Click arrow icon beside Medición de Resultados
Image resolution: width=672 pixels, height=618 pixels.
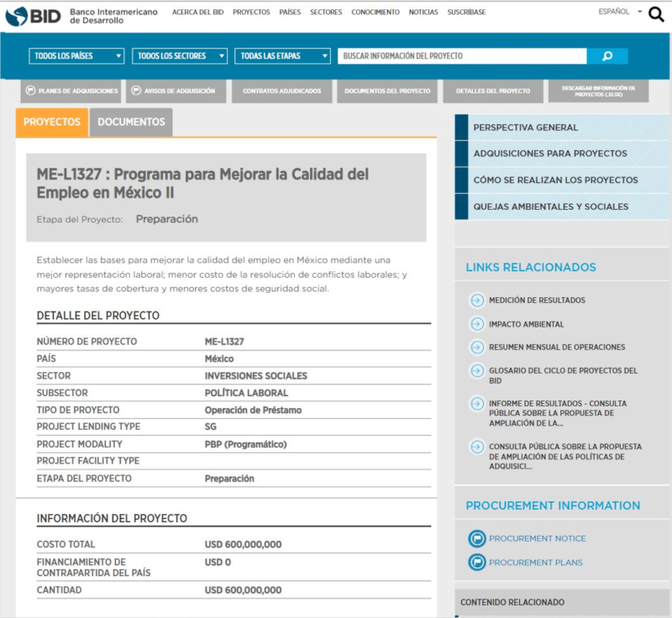476,300
